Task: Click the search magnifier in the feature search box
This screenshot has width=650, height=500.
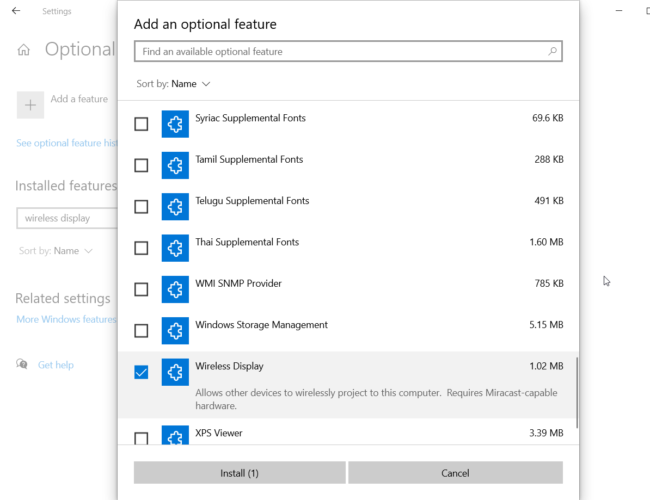Action: tap(552, 51)
